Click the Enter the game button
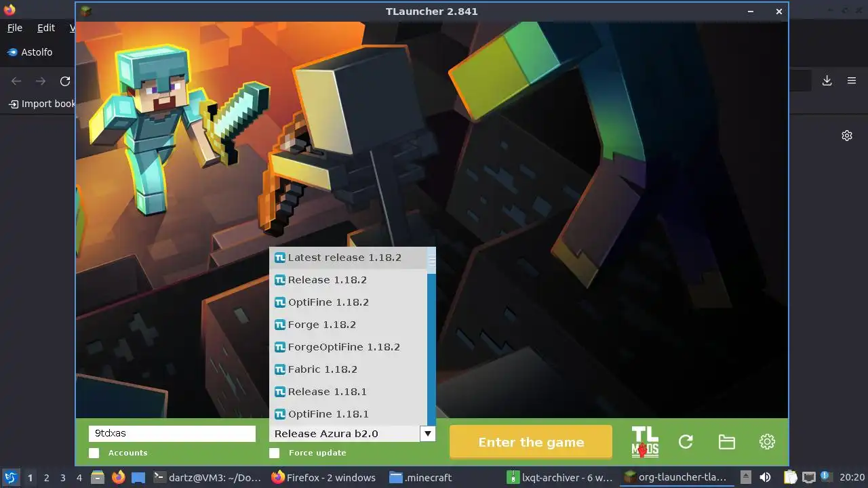This screenshot has height=488, width=868. coord(531,442)
